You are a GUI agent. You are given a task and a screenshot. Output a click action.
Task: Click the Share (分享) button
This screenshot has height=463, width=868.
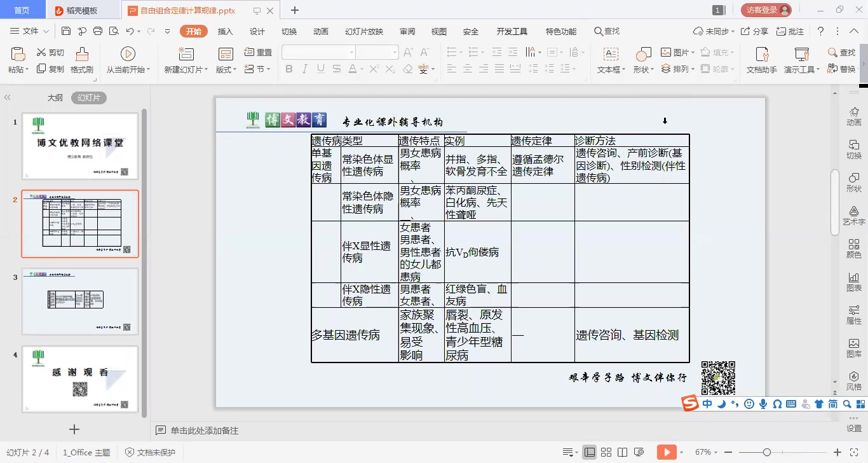755,31
